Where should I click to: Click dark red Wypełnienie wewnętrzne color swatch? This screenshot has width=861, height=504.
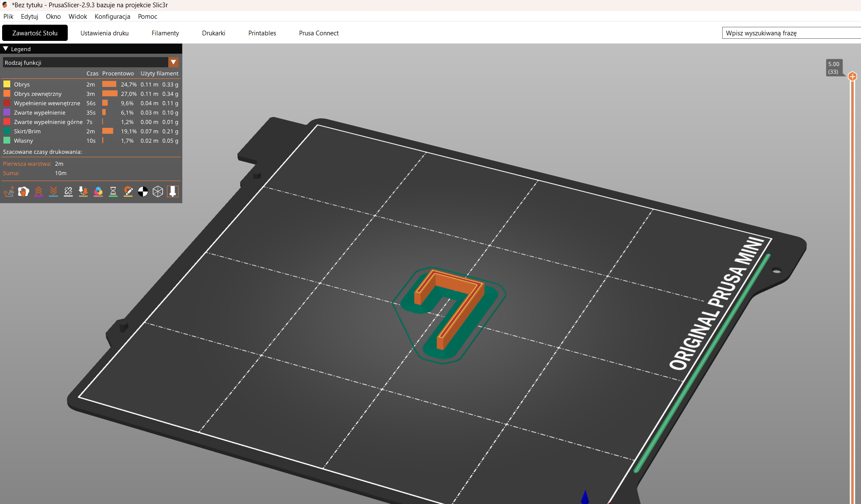pos(7,103)
